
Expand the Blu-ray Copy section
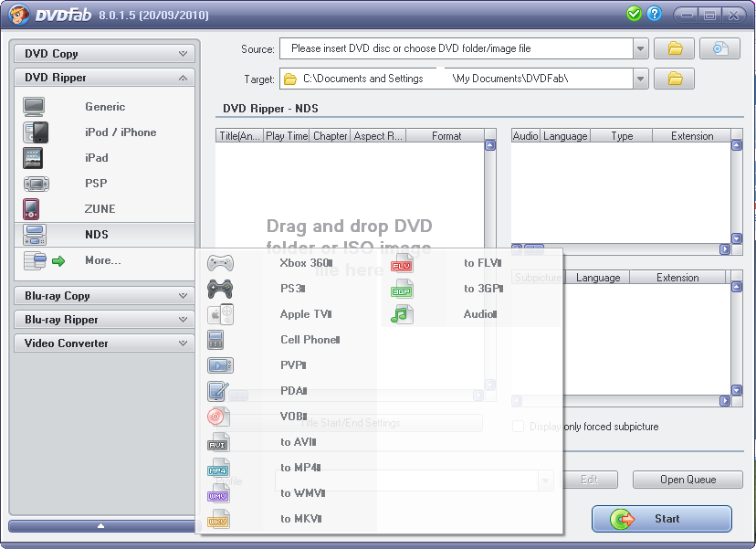click(x=105, y=296)
